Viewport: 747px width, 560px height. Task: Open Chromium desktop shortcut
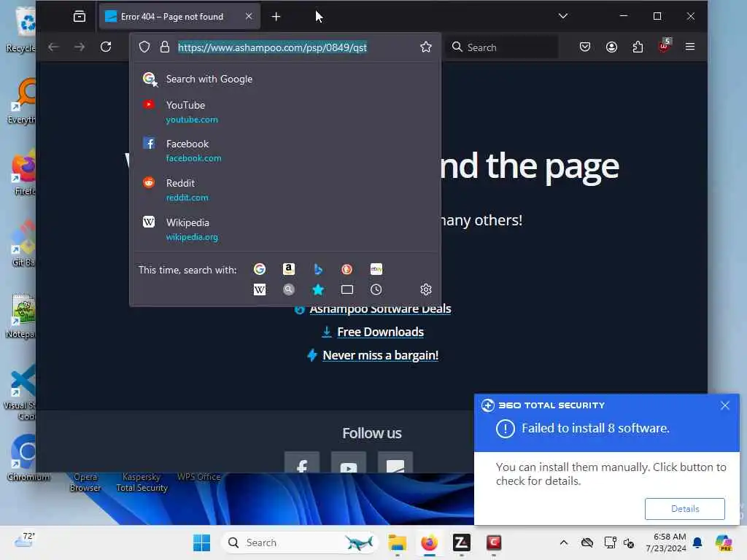pyautogui.click(x=23, y=458)
